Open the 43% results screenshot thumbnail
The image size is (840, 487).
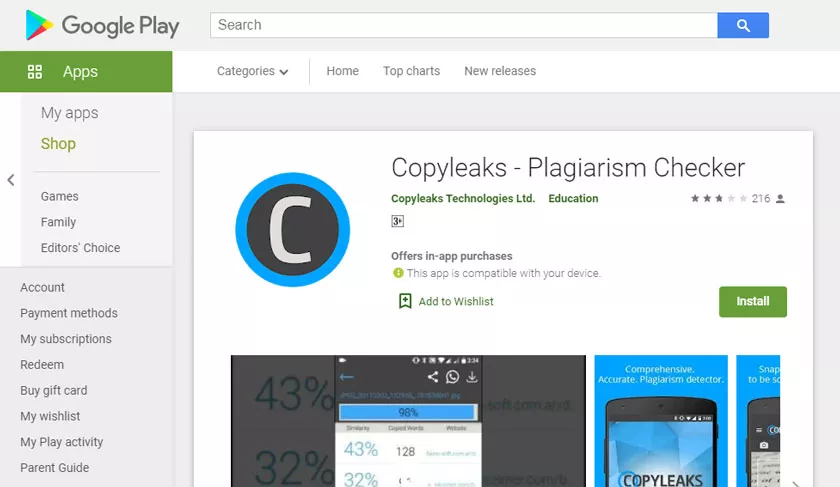coord(408,421)
